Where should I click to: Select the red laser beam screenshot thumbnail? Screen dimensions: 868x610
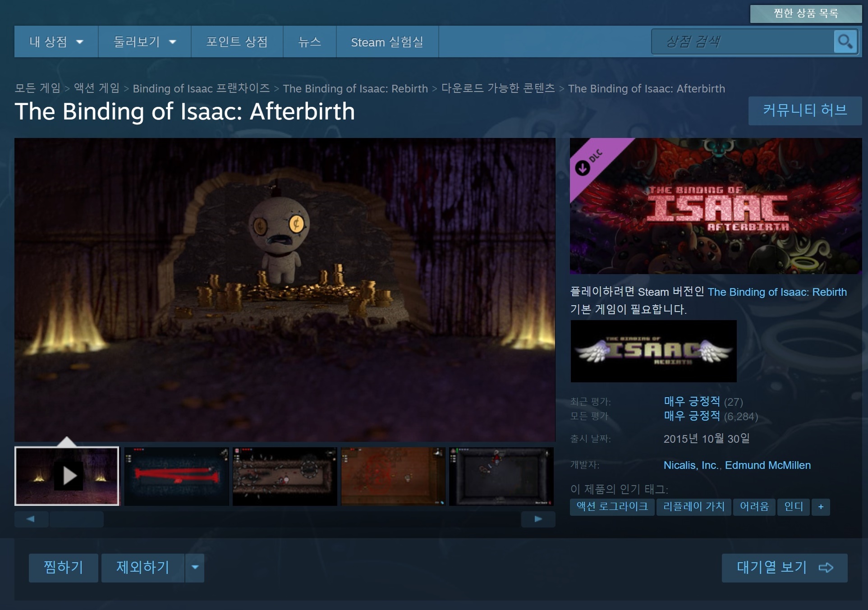coord(177,476)
